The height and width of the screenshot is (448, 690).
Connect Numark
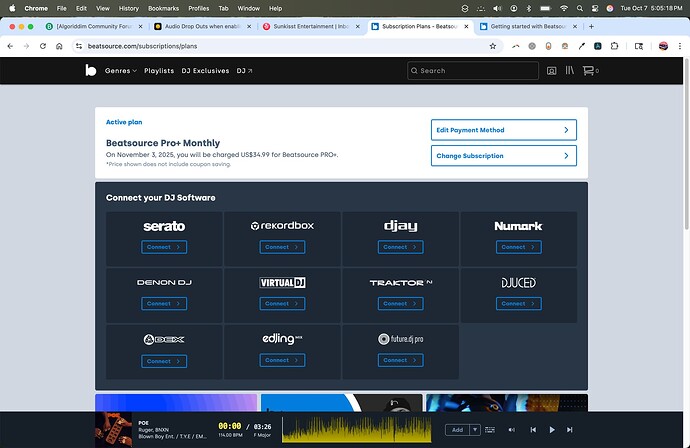(x=519, y=247)
